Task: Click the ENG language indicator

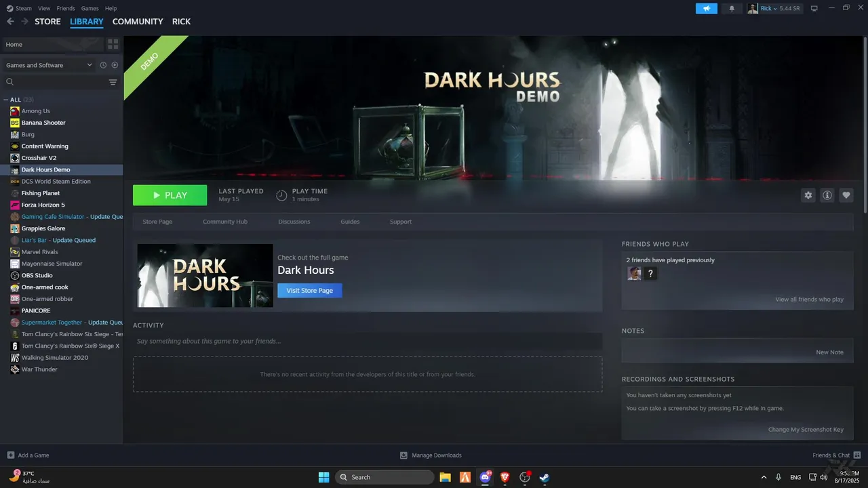Action: coord(795,478)
